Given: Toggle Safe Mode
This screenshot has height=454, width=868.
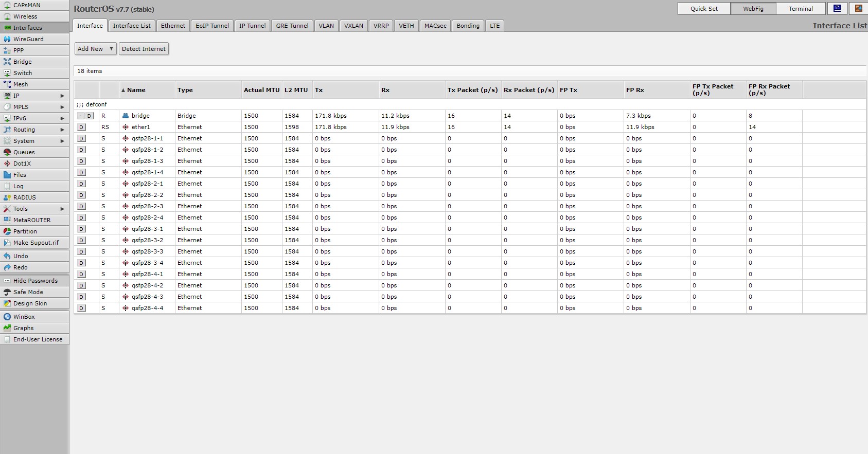Looking at the screenshot, I should pyautogui.click(x=34, y=292).
